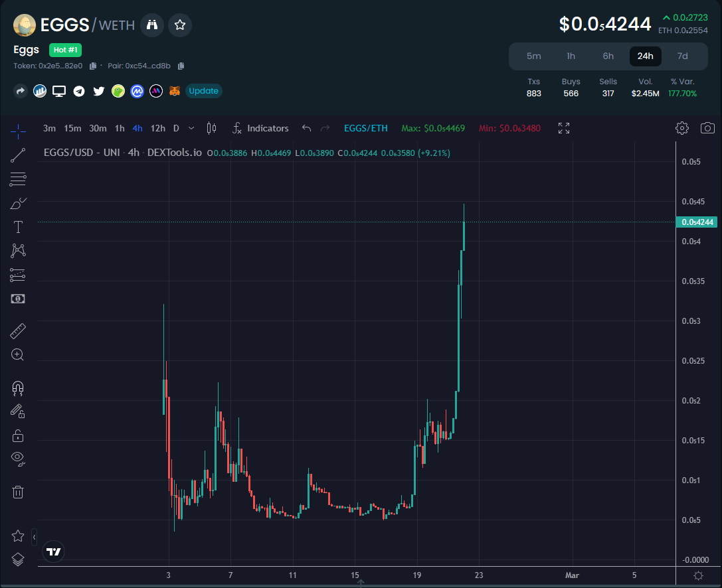Image resolution: width=722 pixels, height=588 pixels.
Task: Toggle hide all drawings eye icon
Action: [18, 459]
